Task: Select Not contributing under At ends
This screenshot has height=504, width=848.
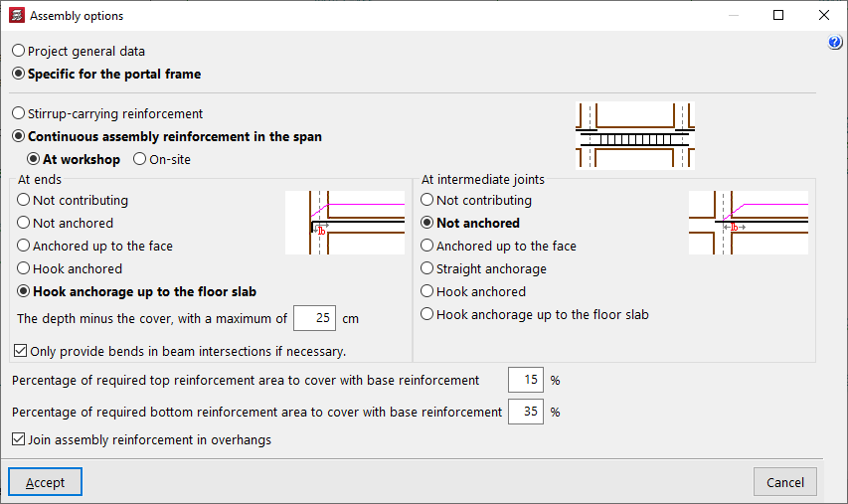Action: pyautogui.click(x=24, y=201)
